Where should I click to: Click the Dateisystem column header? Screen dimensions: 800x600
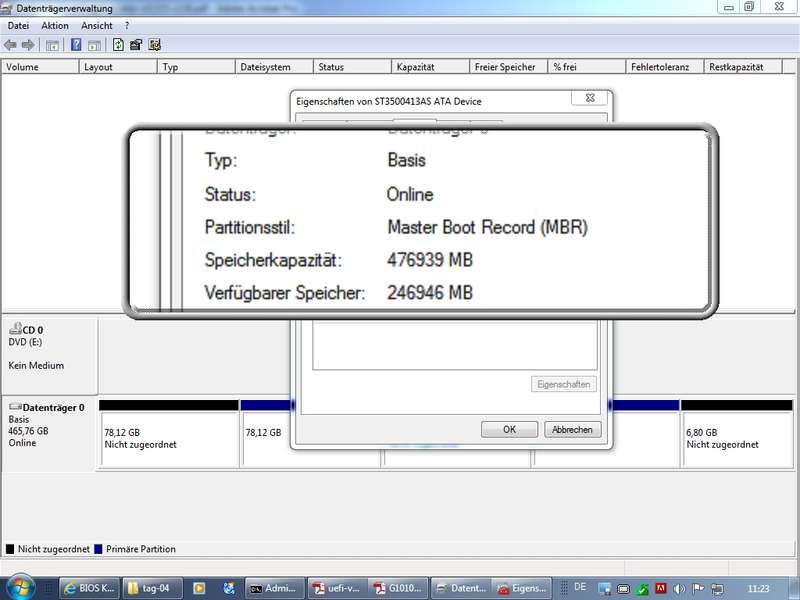click(275, 67)
